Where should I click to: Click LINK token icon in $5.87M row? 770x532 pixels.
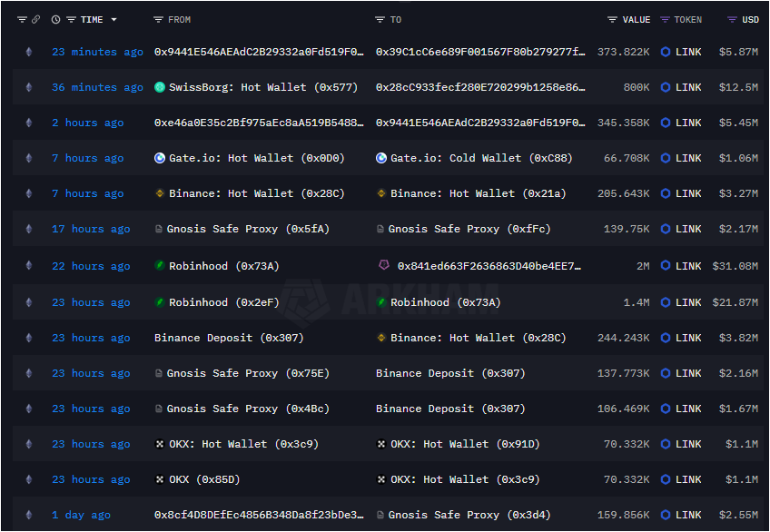point(666,52)
